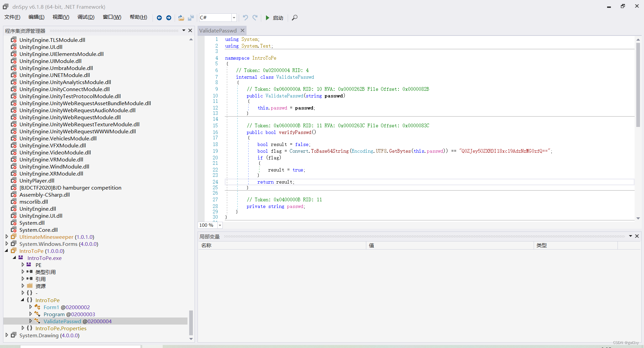
Task: Click the Assembly-CSharp.dll assembly icon
Action: point(14,195)
